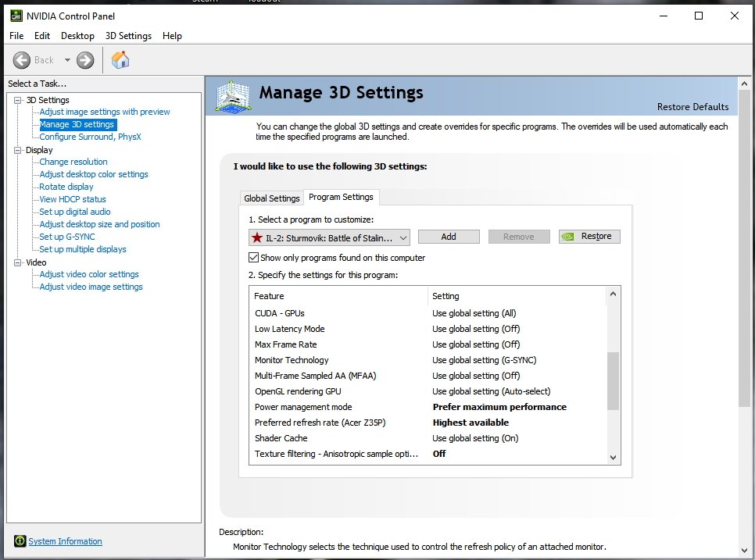Open the System Information link

tap(65, 541)
